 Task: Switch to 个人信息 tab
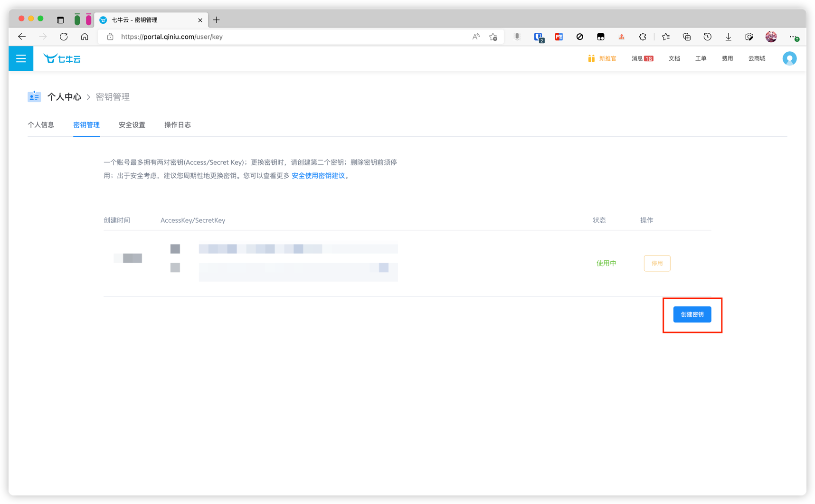[x=41, y=125]
